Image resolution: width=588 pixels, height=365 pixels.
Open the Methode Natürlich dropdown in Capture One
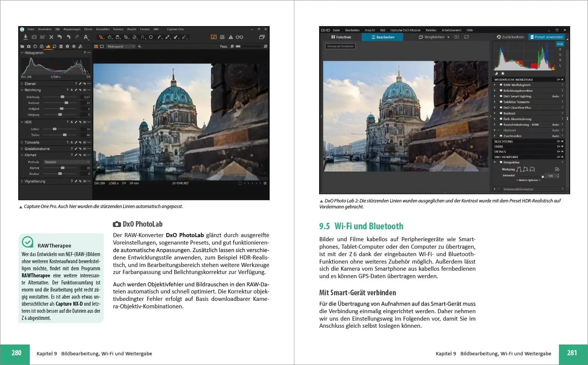(67, 162)
